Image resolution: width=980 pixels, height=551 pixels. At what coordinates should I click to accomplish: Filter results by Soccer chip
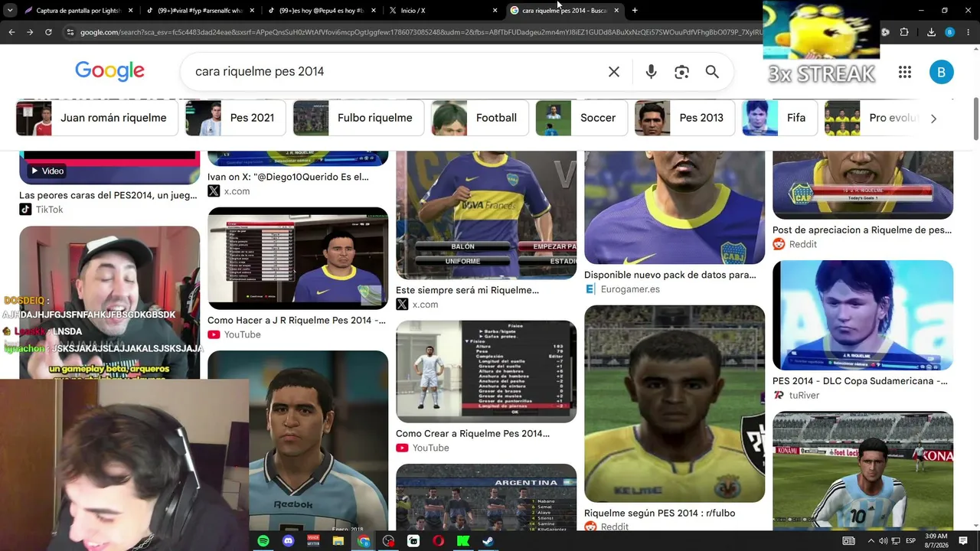[x=581, y=118]
